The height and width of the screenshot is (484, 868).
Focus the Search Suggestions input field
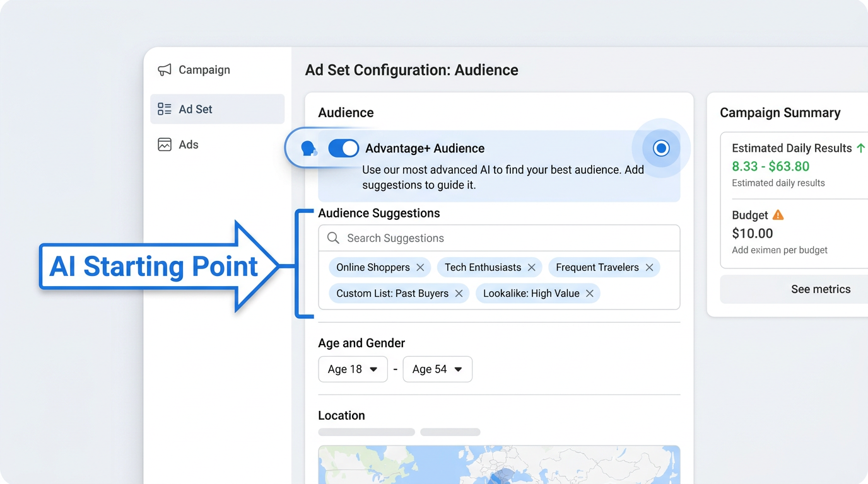499,238
